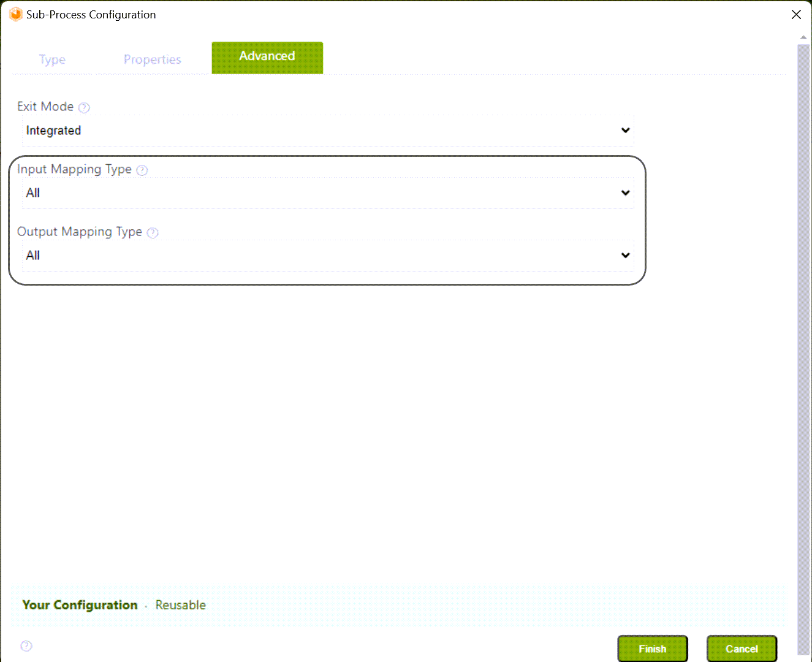Click the vertical scrollbar thumb

[803, 349]
